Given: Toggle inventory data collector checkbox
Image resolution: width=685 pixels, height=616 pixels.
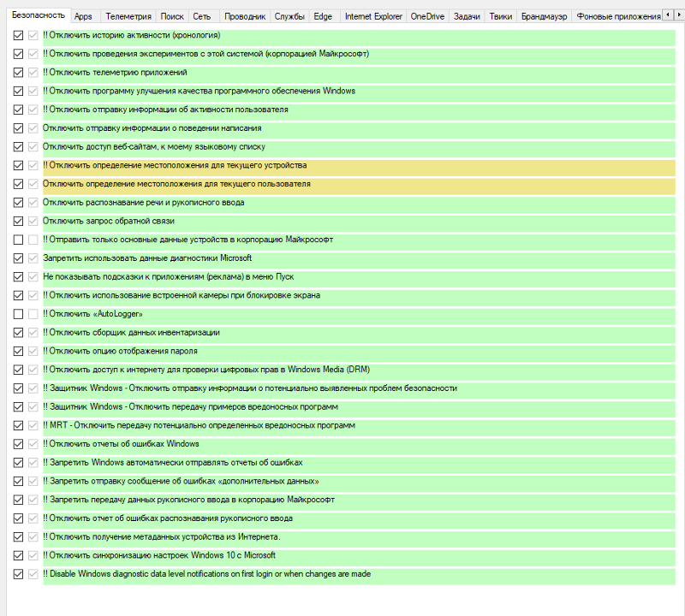Looking at the screenshot, I should coord(18,333).
